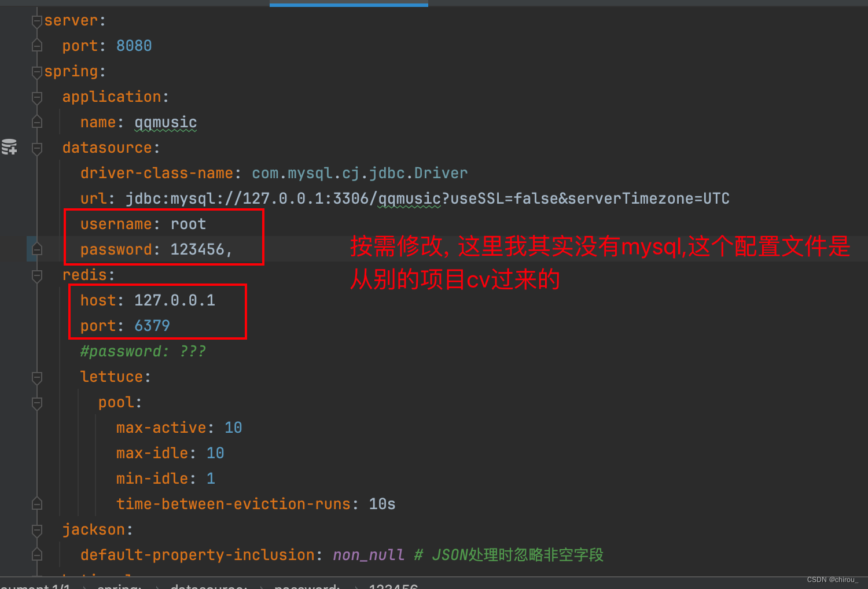Click the redis: key text

(89, 275)
